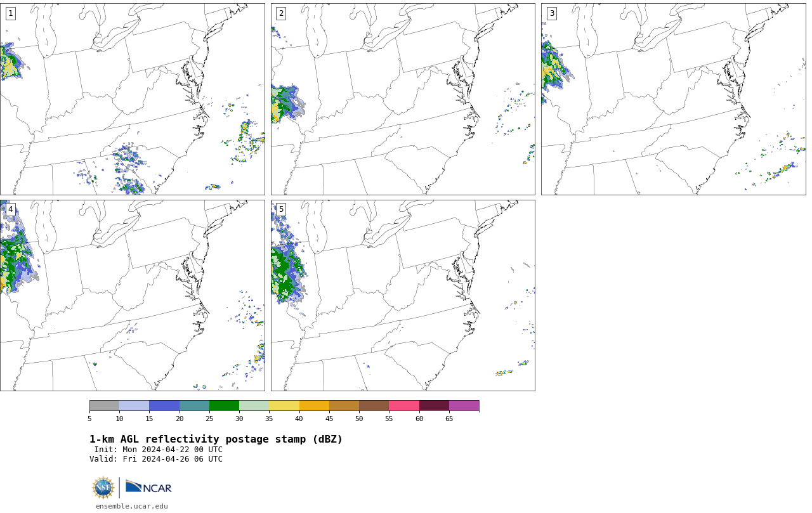
Task: Click the member number 1 label box
Action: click(x=10, y=13)
